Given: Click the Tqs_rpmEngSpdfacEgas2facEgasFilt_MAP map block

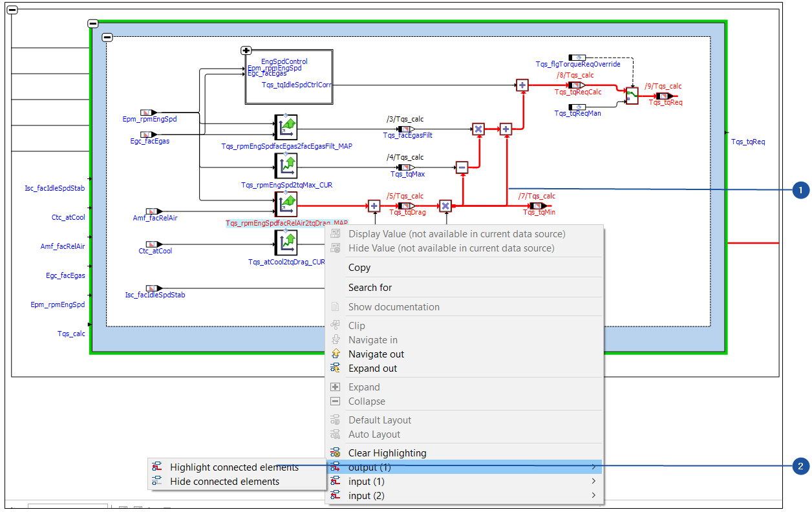Looking at the screenshot, I should point(286,127).
